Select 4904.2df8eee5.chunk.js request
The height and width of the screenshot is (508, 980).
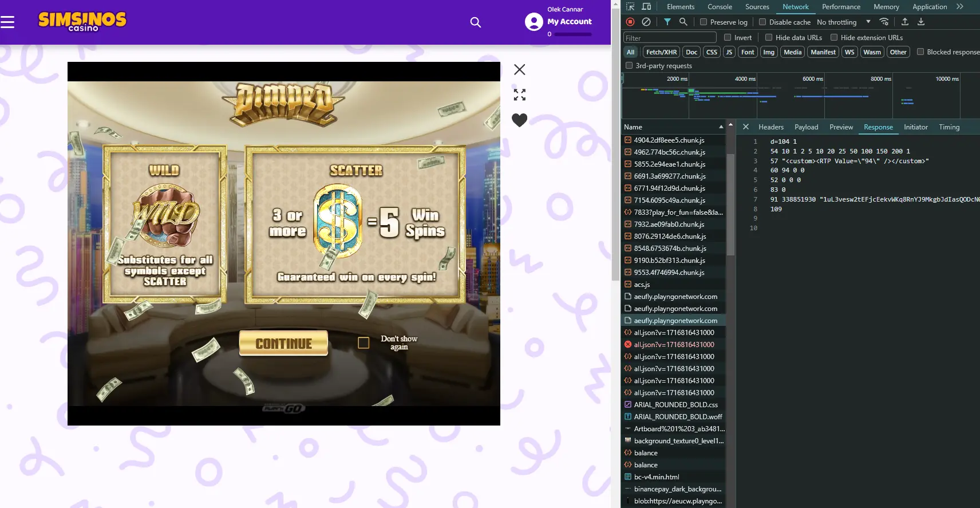point(674,140)
